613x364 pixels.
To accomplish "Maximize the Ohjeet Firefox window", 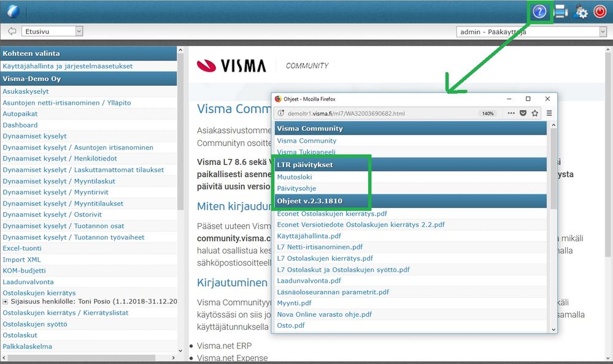I will click(x=528, y=99).
